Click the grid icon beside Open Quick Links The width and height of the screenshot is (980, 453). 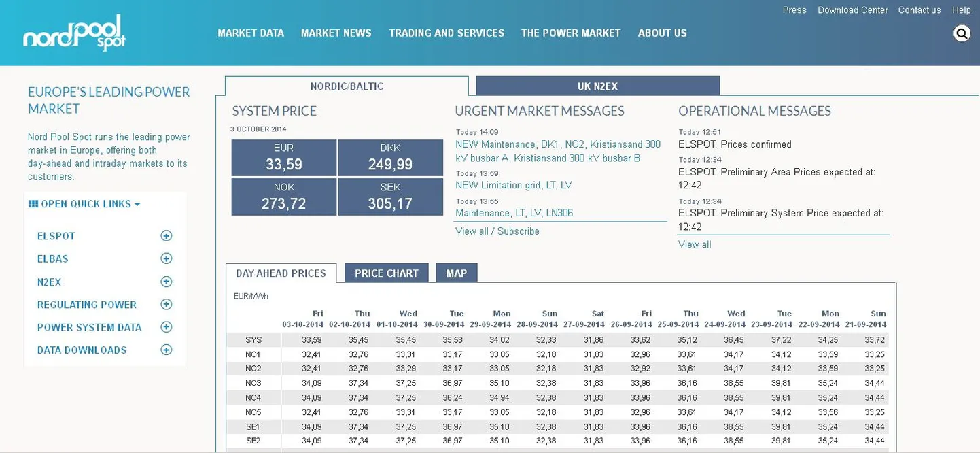pyautogui.click(x=33, y=204)
